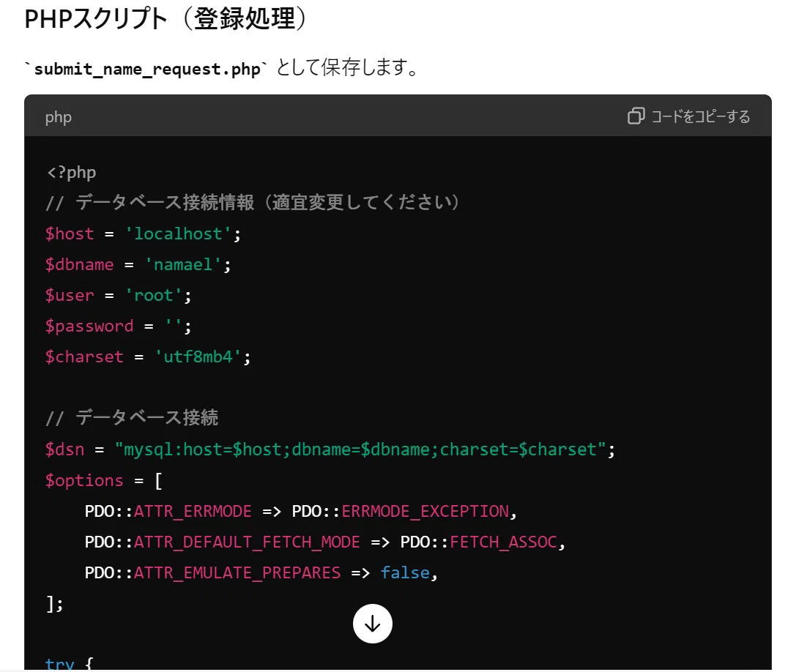This screenshot has width=788, height=672.
Task: Click the $host variable
Action: (70, 234)
